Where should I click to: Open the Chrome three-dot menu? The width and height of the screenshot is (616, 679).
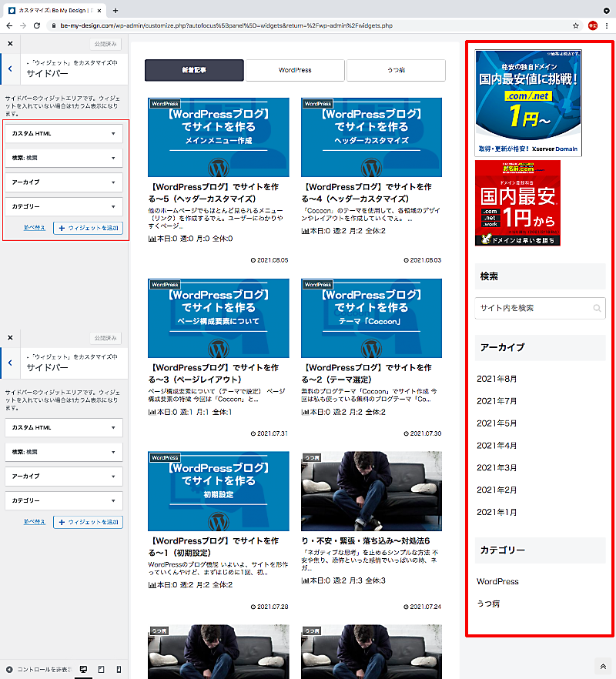[607, 25]
